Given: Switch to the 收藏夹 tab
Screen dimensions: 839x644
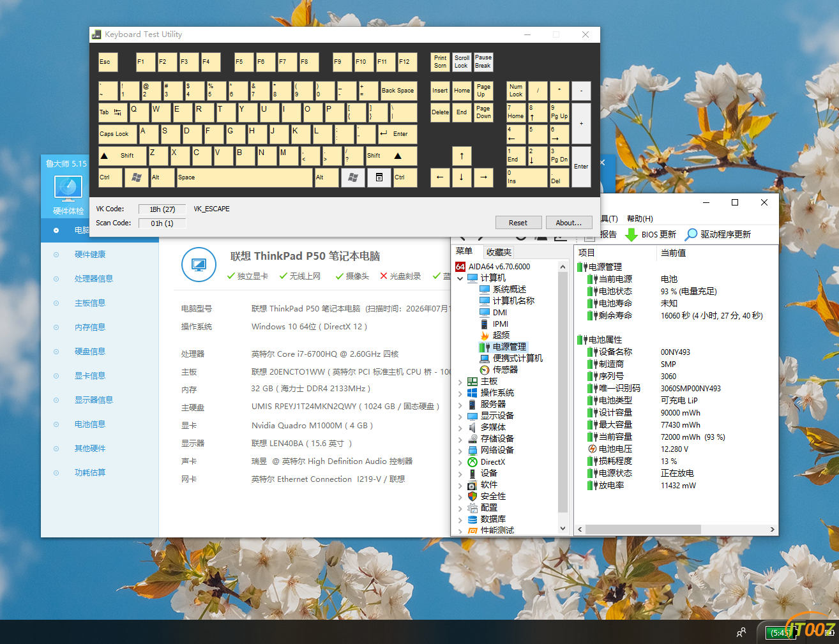Looking at the screenshot, I should click(499, 252).
